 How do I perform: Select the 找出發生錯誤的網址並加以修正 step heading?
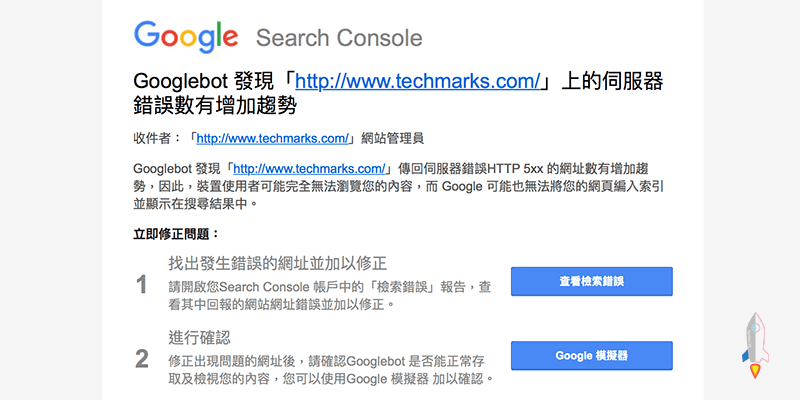pyautogui.click(x=277, y=264)
